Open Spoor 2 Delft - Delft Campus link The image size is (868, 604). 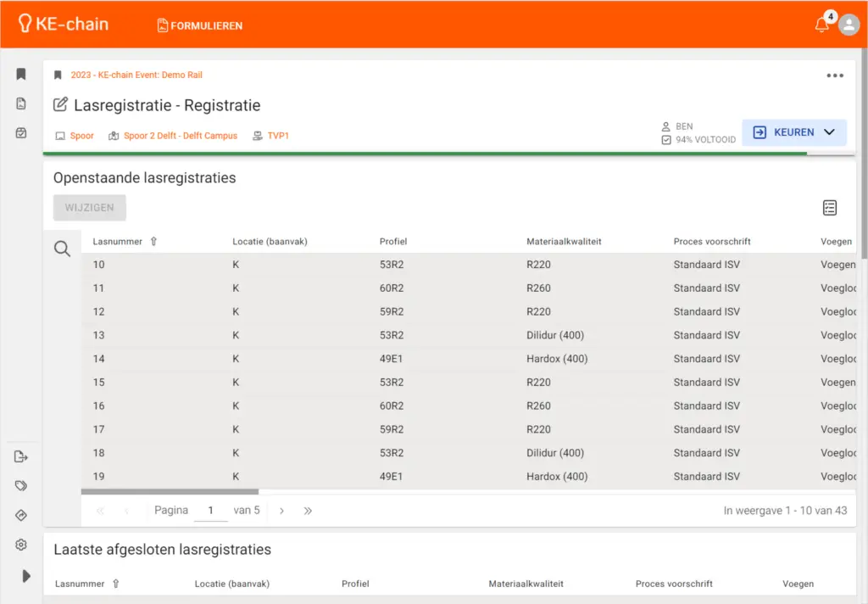180,136
